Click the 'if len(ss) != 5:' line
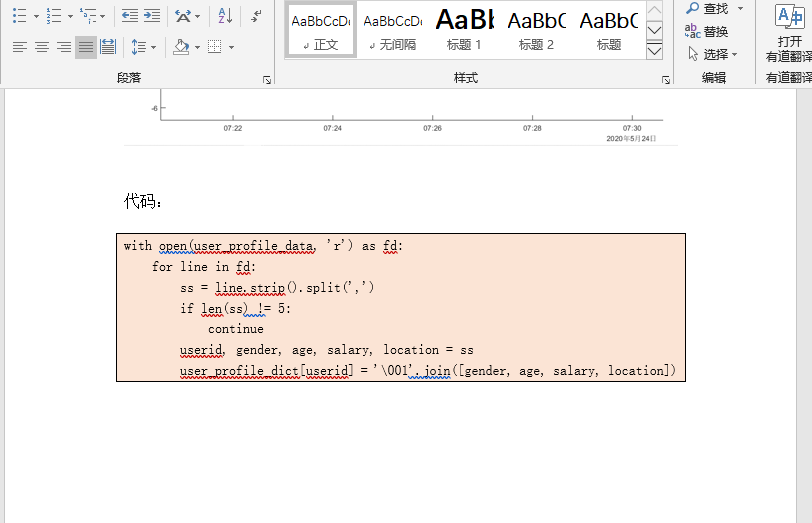812x523 pixels. pyautogui.click(x=235, y=309)
